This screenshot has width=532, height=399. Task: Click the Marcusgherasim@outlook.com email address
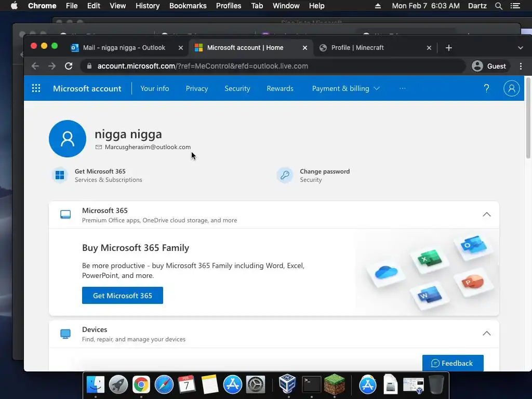pos(148,147)
